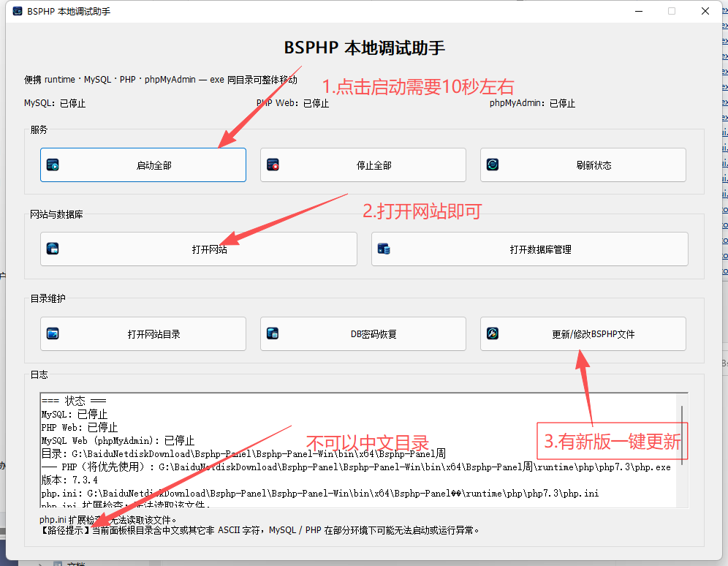Image resolution: width=728 pixels, height=566 pixels.
Task: Click the '便携 runtime · MySQL · PHP' description line
Action: pos(161,80)
